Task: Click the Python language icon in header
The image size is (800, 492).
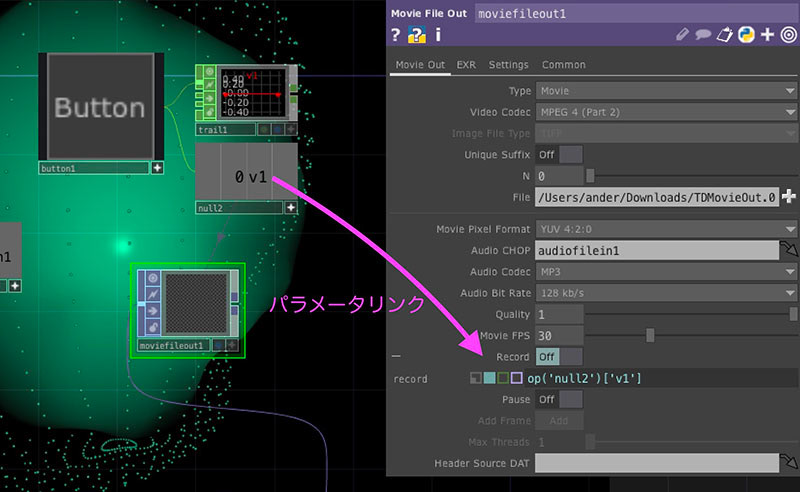Action: tap(746, 35)
